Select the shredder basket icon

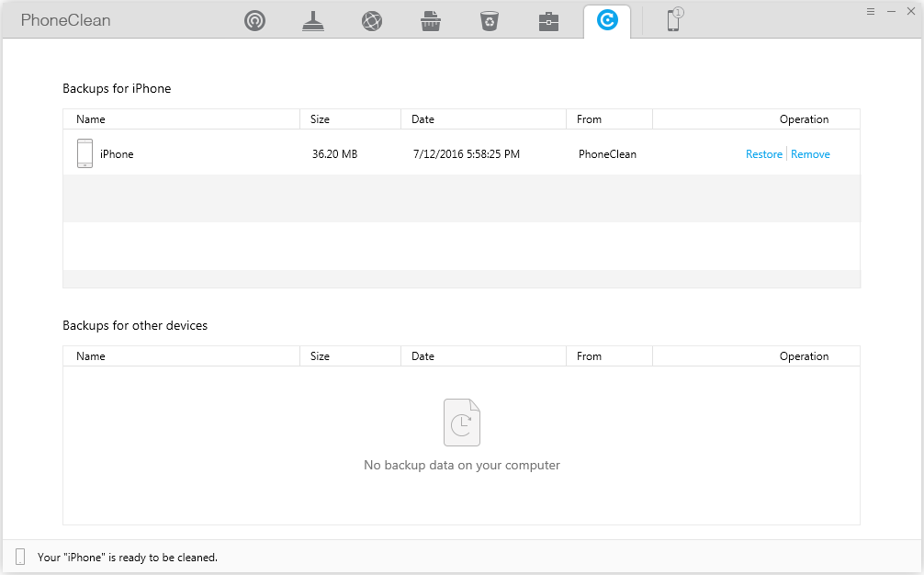coord(431,21)
